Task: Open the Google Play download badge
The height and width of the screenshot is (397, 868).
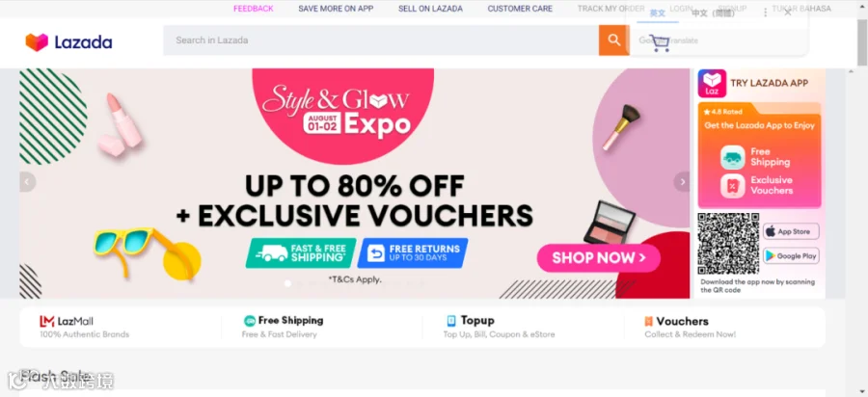Action: point(791,256)
